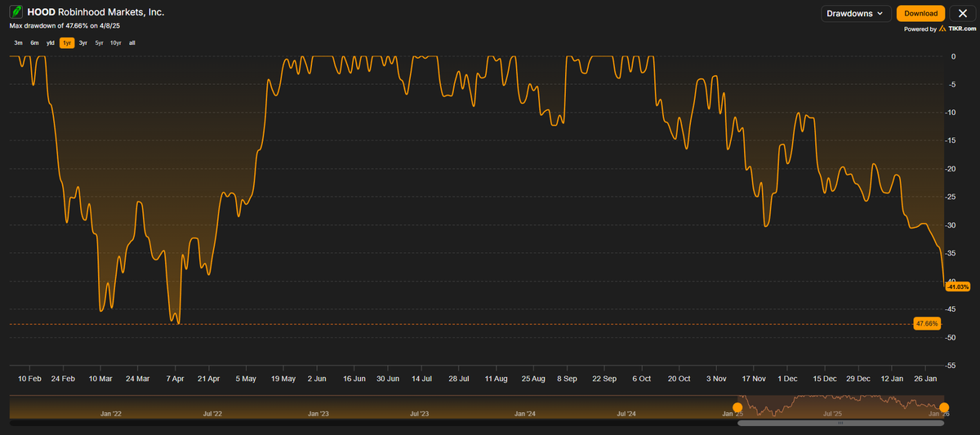
Task: Click the 17 Nov x-axis date label
Action: pos(752,379)
